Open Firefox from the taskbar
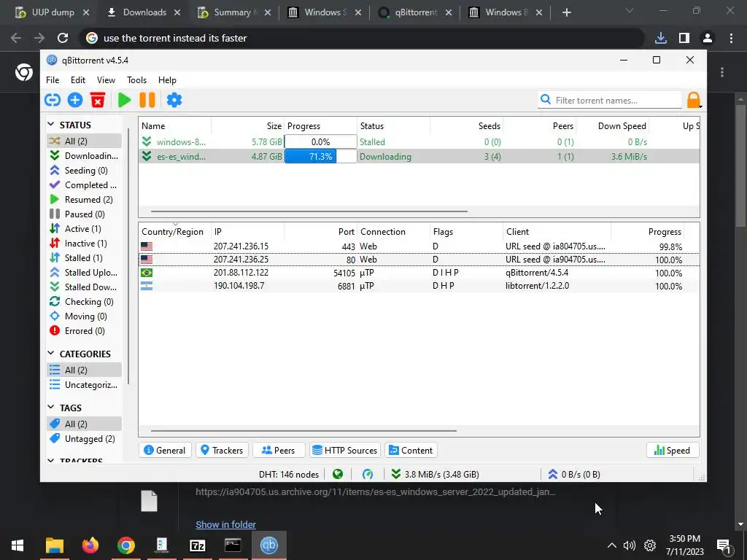Screen dimensions: 747x560 click(x=90, y=545)
